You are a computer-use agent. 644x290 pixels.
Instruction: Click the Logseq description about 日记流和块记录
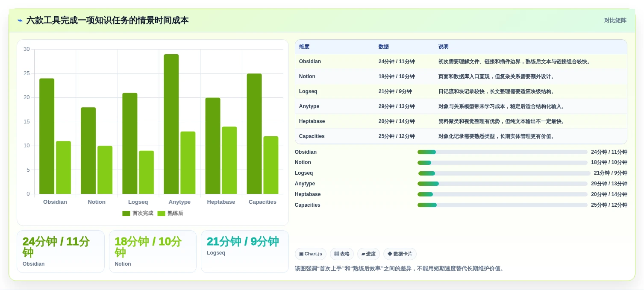[x=497, y=91]
